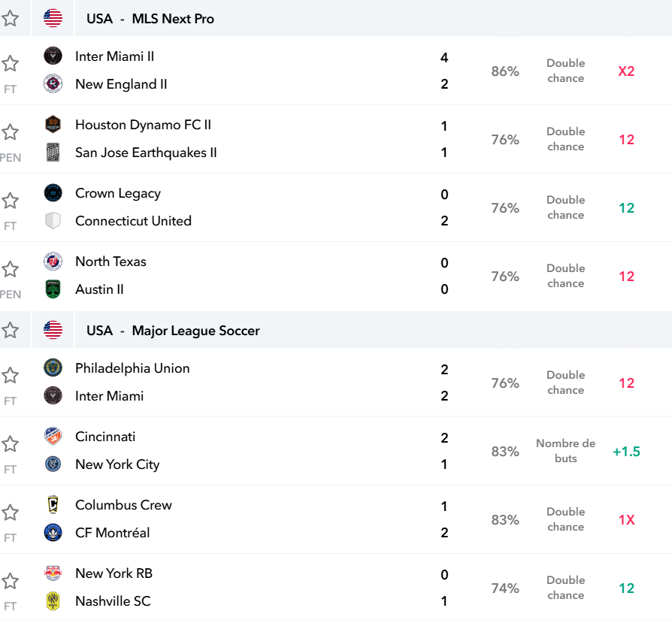Click the Austin II green crest
The width and height of the screenshot is (672, 620).
(53, 289)
